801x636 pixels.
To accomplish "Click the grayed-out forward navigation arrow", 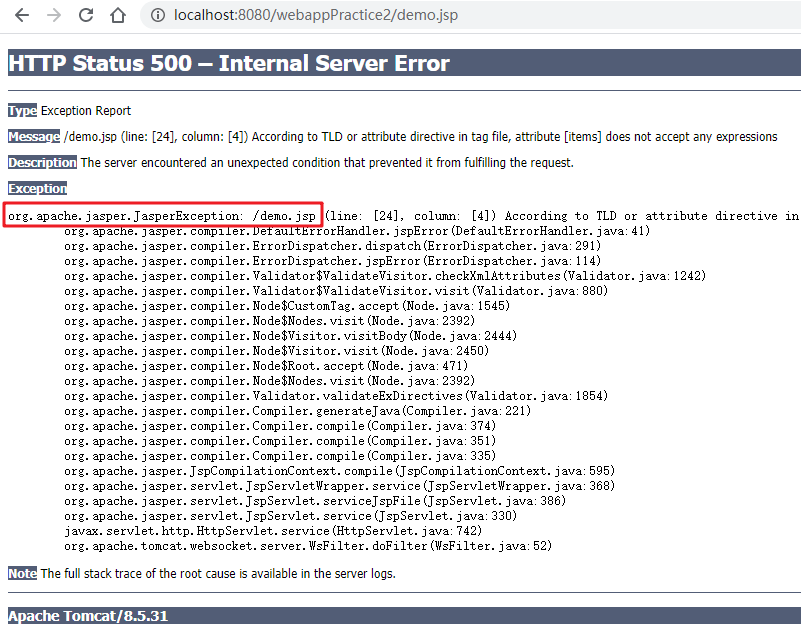I will pos(56,15).
